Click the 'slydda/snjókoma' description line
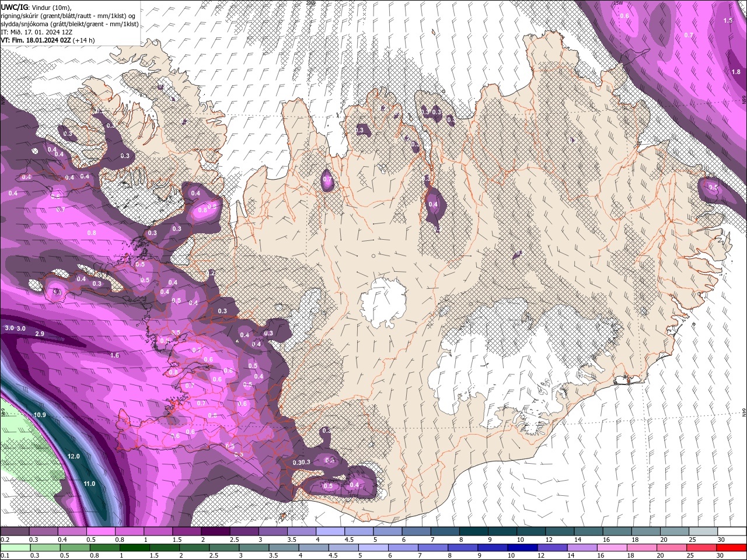The image size is (747, 560). point(69,24)
